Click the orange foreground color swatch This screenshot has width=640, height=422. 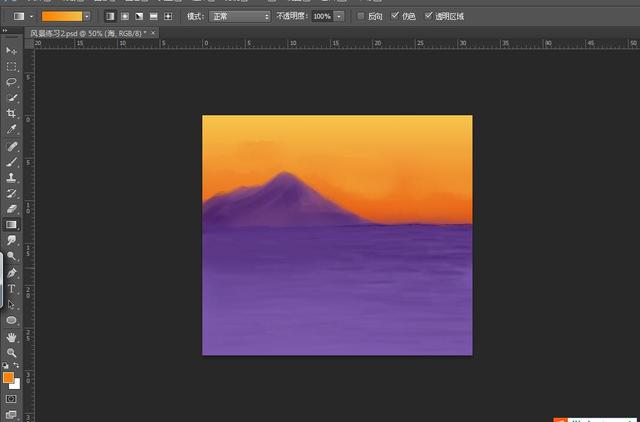pyautogui.click(x=8, y=378)
